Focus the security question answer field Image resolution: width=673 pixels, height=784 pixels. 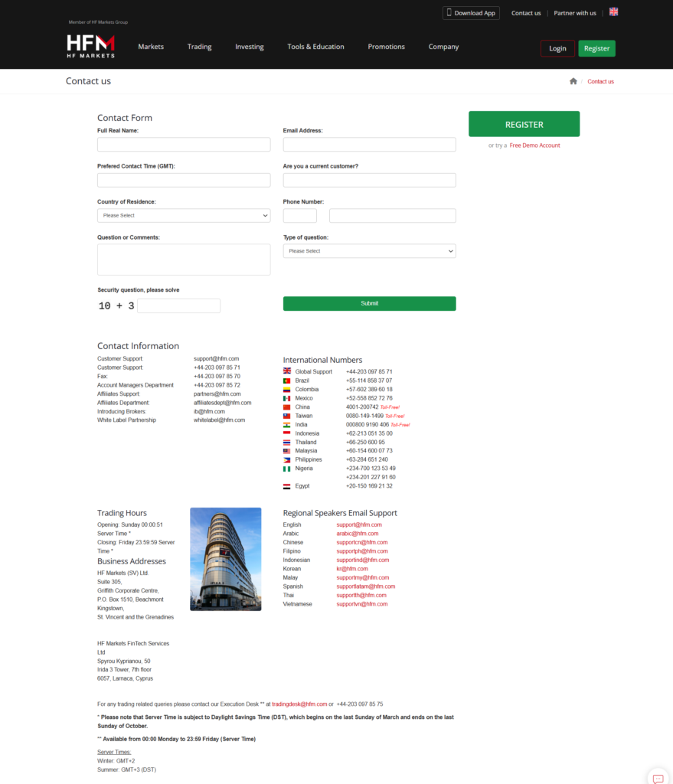[x=179, y=305]
